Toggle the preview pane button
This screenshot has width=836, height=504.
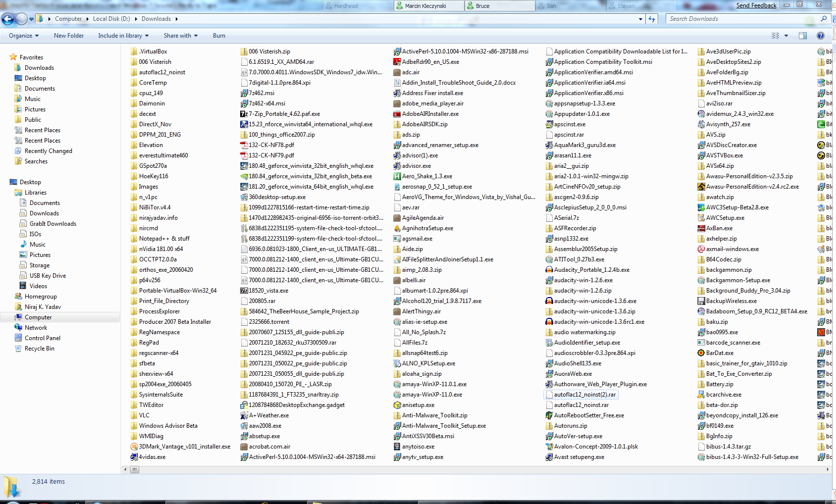pyautogui.click(x=803, y=36)
